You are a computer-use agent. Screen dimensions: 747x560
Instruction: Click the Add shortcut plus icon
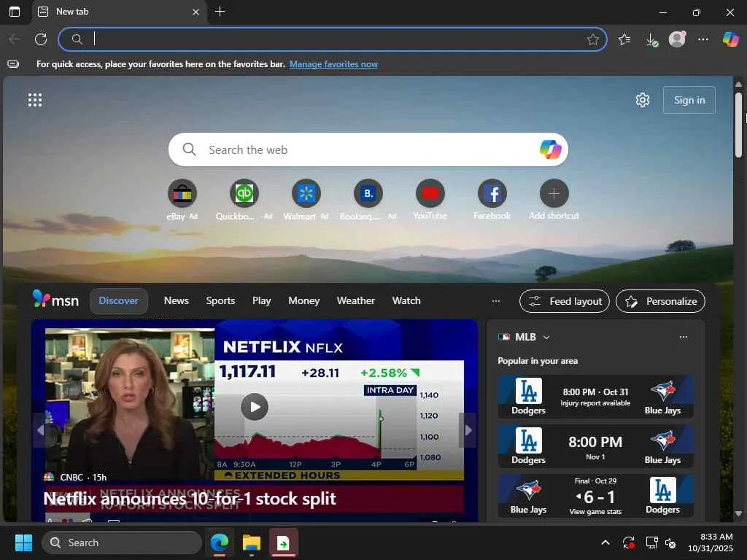point(554,193)
